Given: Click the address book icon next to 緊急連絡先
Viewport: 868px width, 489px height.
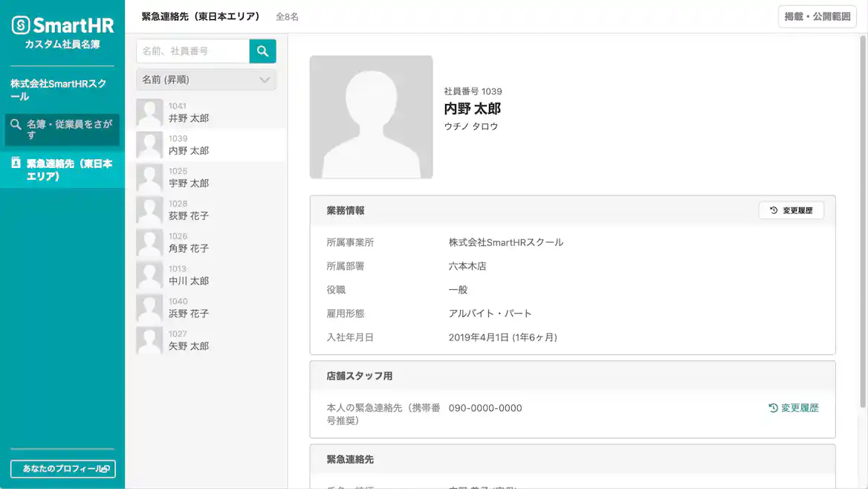Looking at the screenshot, I should point(16,163).
